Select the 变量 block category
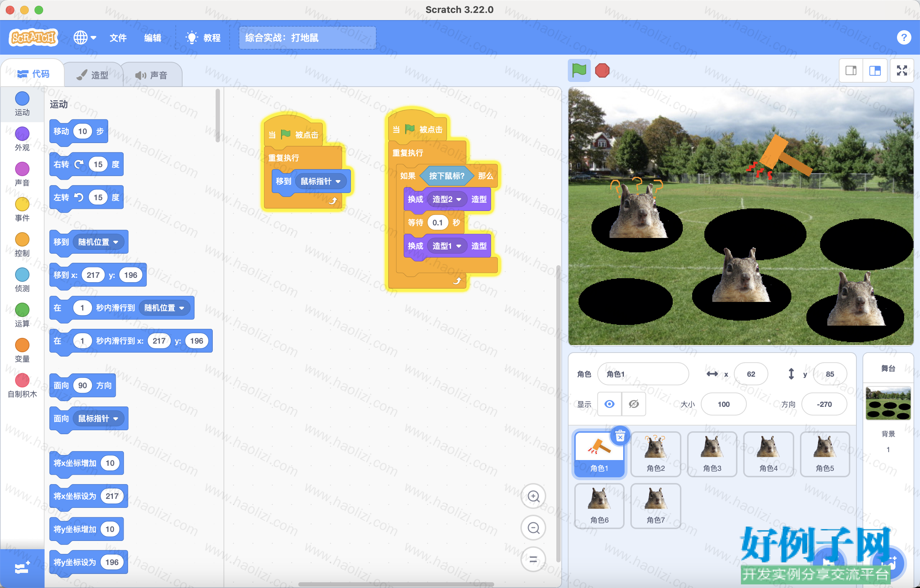 point(22,350)
